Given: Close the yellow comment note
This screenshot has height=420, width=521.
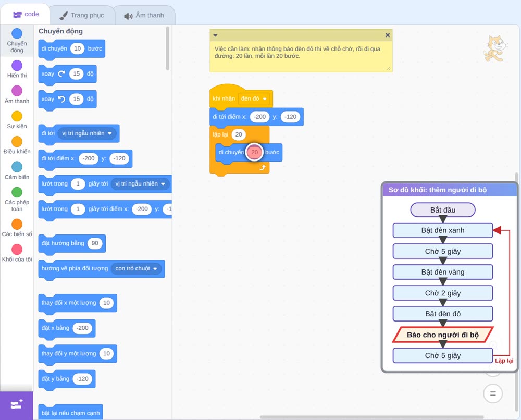Looking at the screenshot, I should click(x=388, y=35).
